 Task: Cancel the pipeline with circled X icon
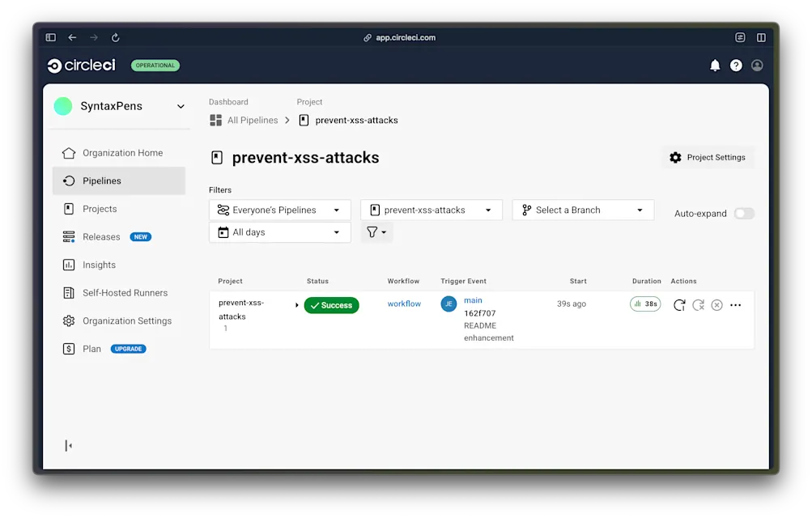pos(716,304)
